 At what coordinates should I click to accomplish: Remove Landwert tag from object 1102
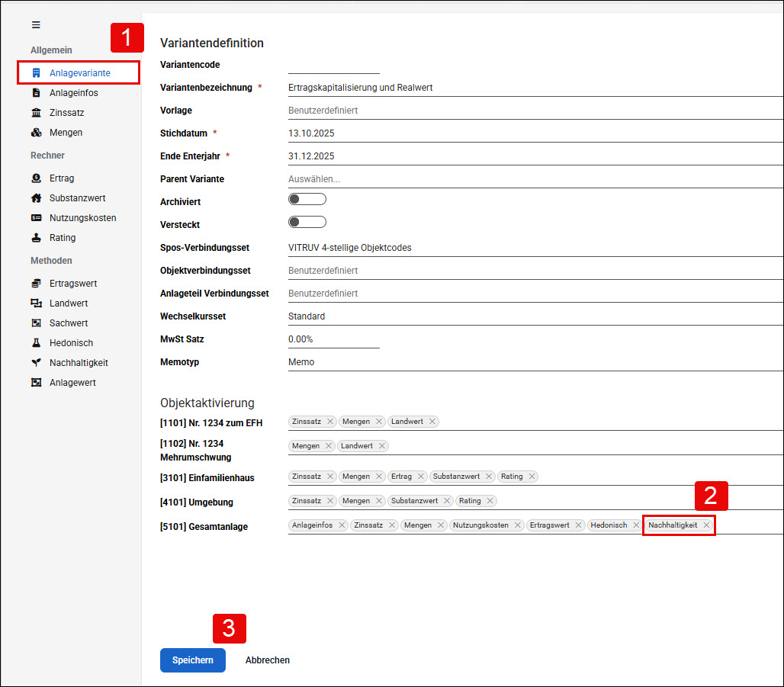(381, 446)
